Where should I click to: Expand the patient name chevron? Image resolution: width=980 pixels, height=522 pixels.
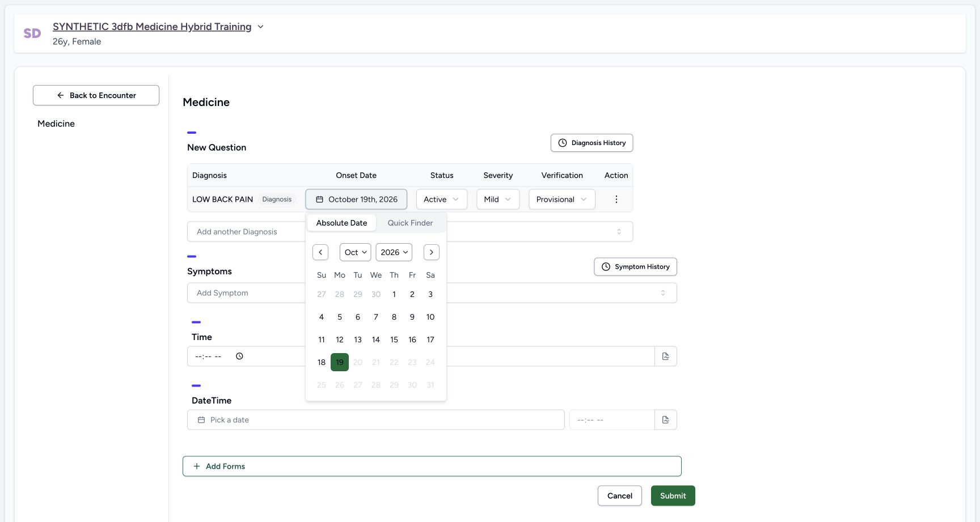261,27
